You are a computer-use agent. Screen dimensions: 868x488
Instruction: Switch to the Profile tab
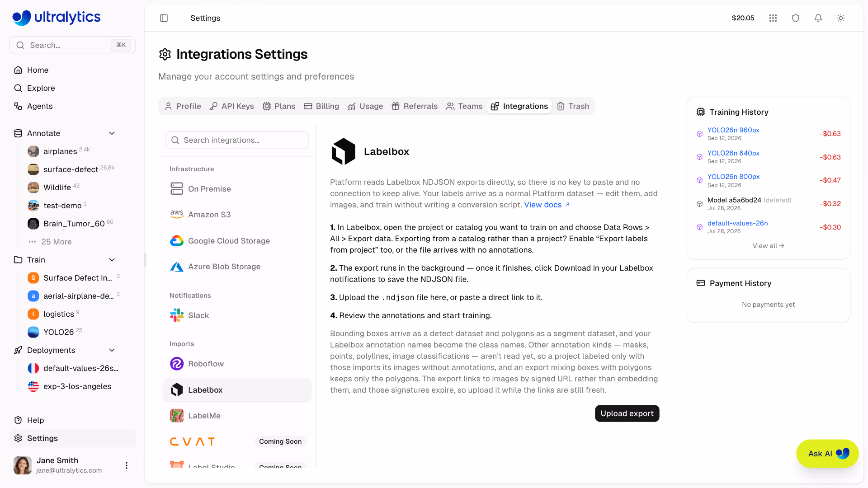click(x=183, y=106)
